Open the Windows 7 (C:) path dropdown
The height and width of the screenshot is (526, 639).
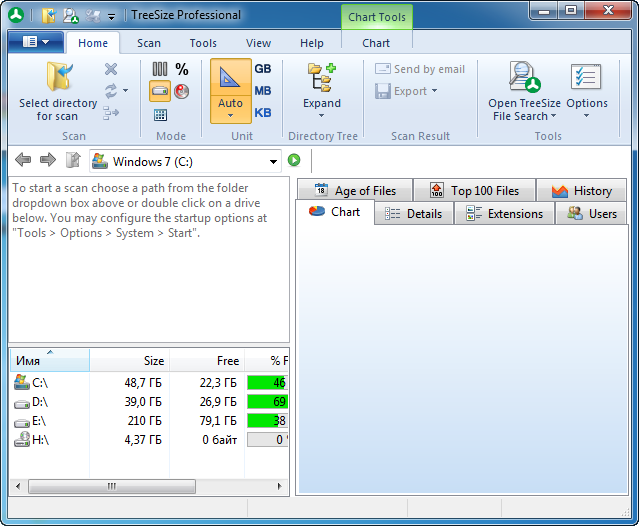[x=273, y=161]
